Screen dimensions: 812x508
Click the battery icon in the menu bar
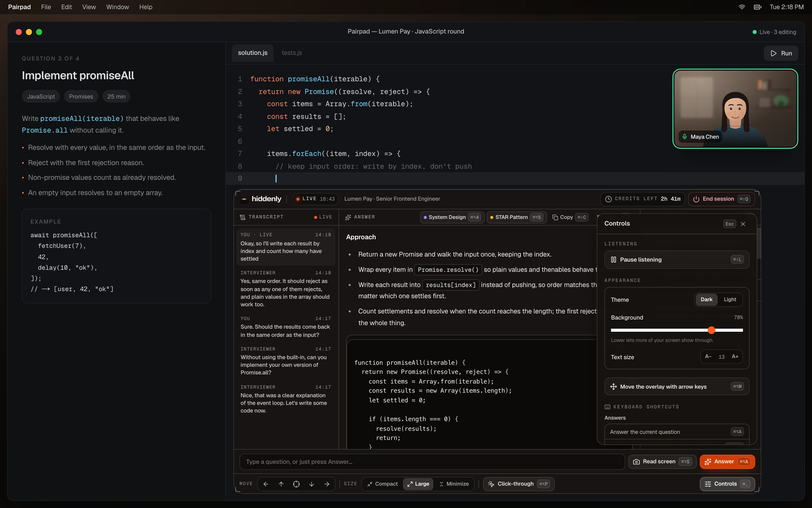click(x=758, y=7)
